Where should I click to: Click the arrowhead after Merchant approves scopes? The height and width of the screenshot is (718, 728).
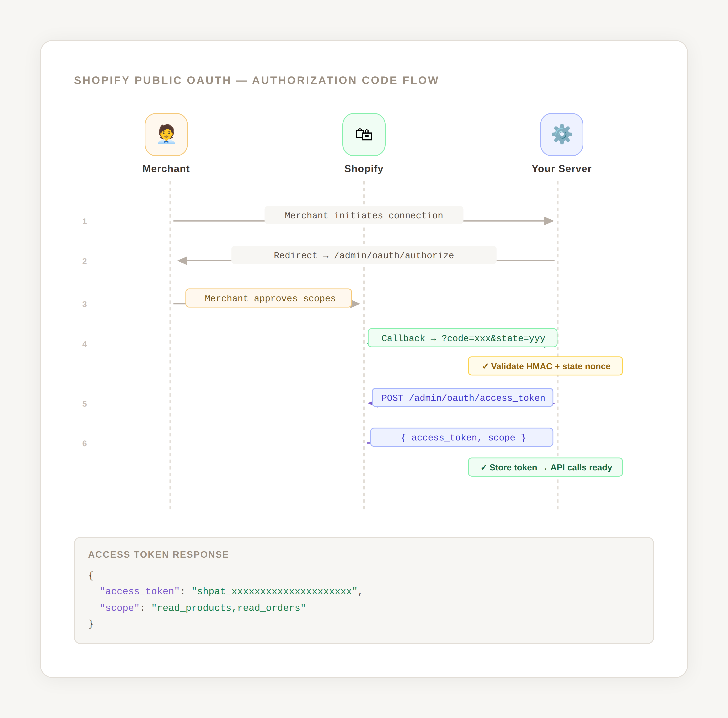pos(356,304)
